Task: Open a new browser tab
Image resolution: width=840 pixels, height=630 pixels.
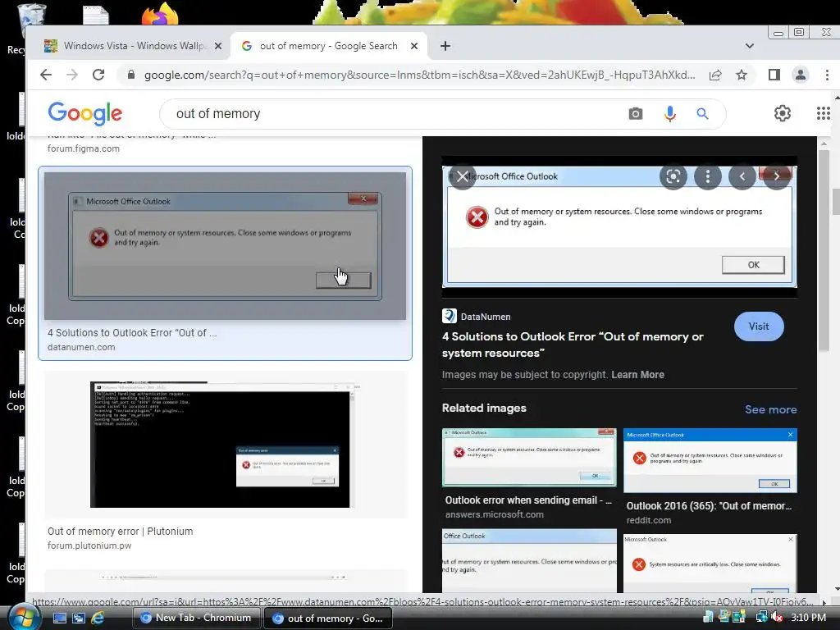Action: [x=445, y=46]
